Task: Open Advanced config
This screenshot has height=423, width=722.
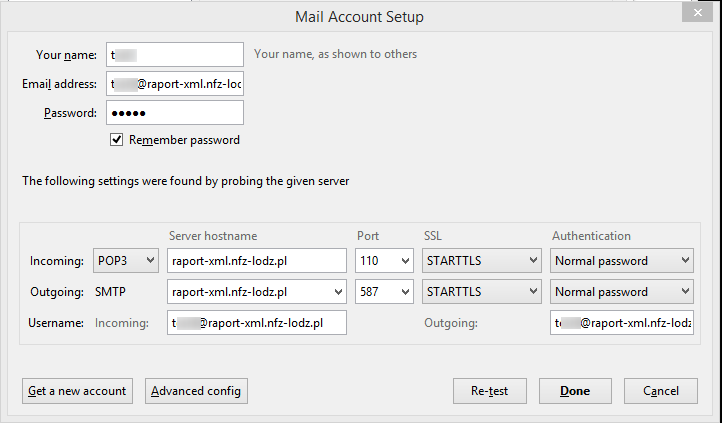Action: (x=196, y=391)
